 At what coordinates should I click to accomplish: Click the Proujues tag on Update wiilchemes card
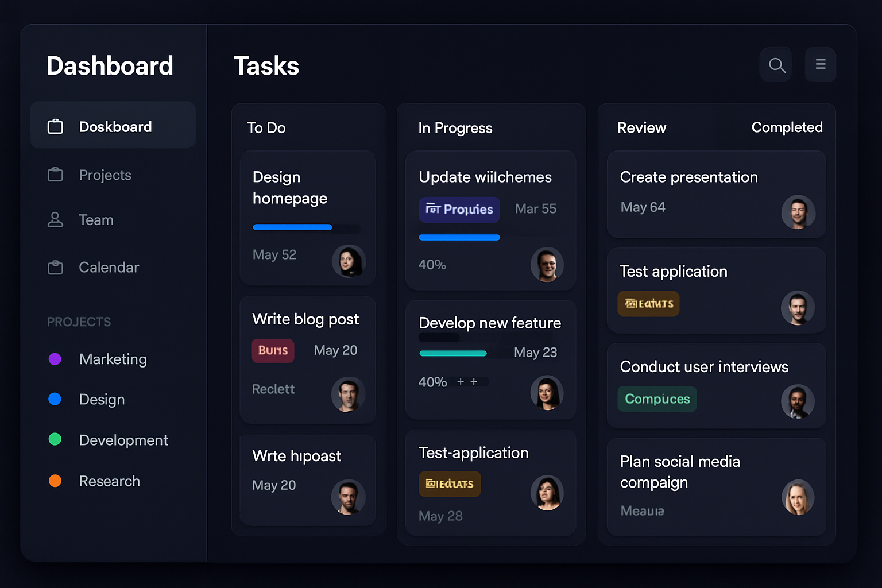pos(459,210)
